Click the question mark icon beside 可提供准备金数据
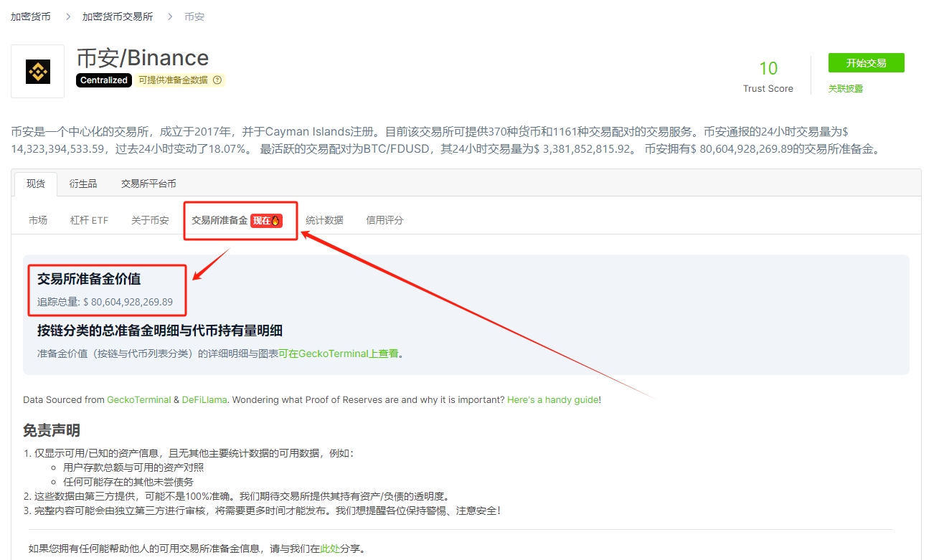This screenshot has width=939, height=560. click(217, 80)
